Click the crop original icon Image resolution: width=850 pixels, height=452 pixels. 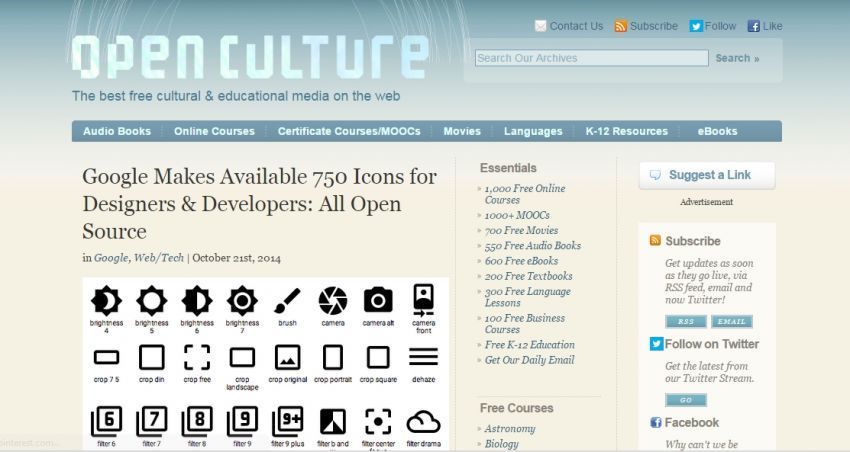pyautogui.click(x=287, y=358)
